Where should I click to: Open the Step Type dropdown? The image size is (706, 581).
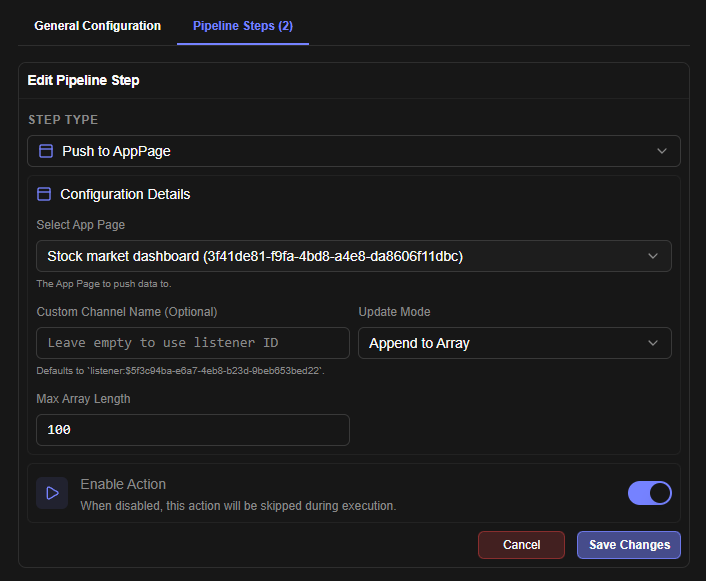coord(353,151)
